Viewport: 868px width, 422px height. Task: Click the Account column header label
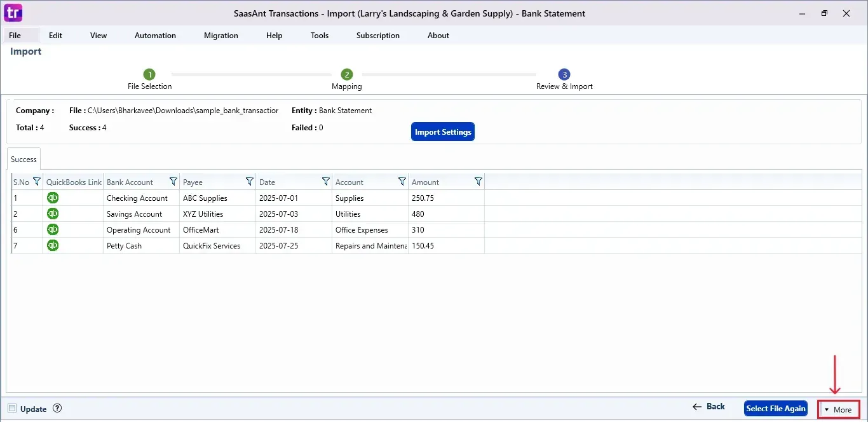[x=349, y=182]
